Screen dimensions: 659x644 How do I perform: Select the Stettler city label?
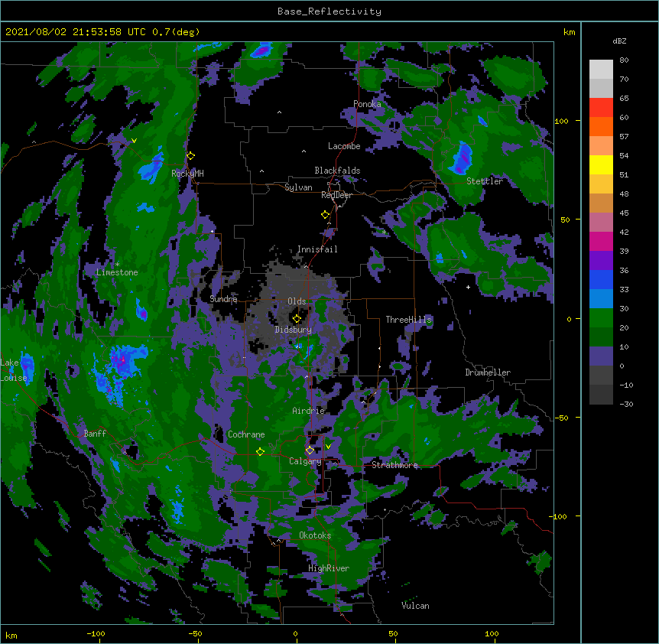[485, 181]
